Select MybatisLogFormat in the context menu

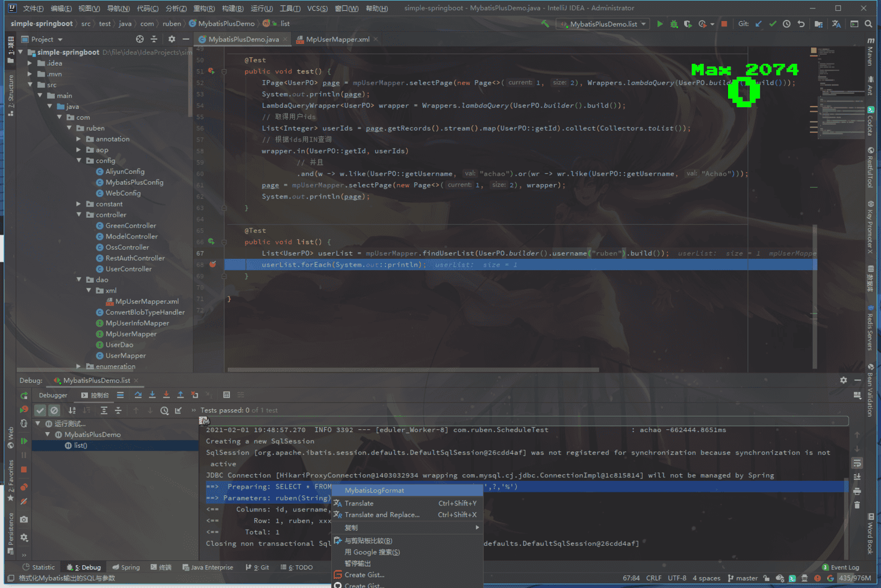tap(374, 491)
